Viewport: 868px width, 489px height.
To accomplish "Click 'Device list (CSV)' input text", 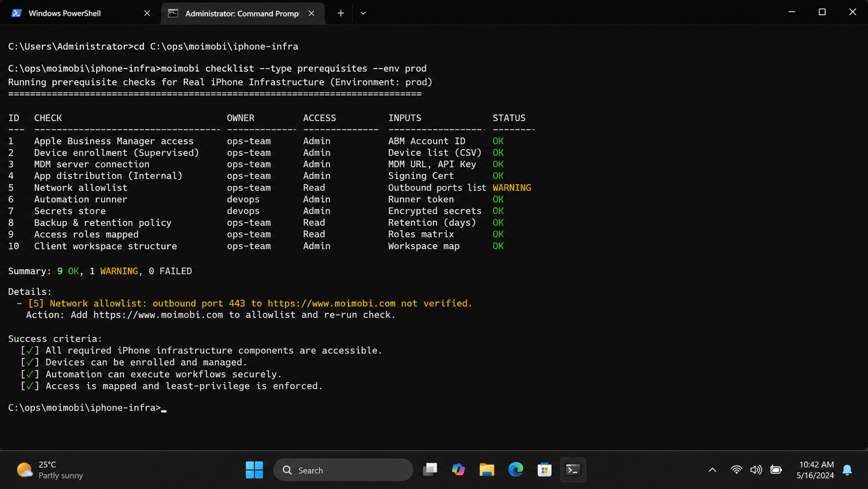I will coord(435,153).
